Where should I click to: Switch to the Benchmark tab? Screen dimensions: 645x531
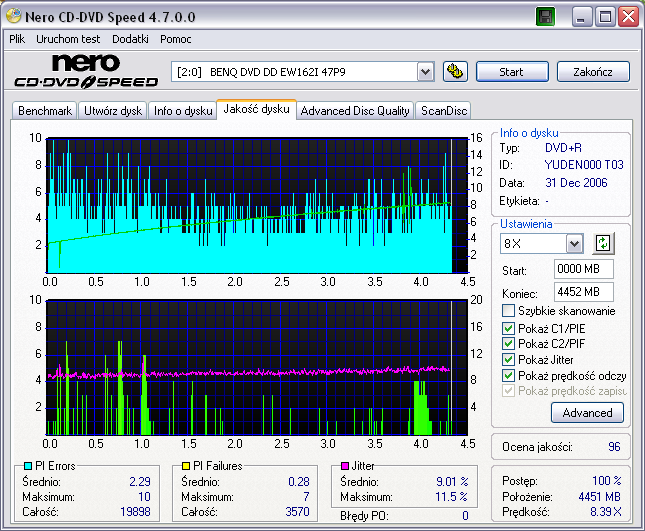(45, 111)
